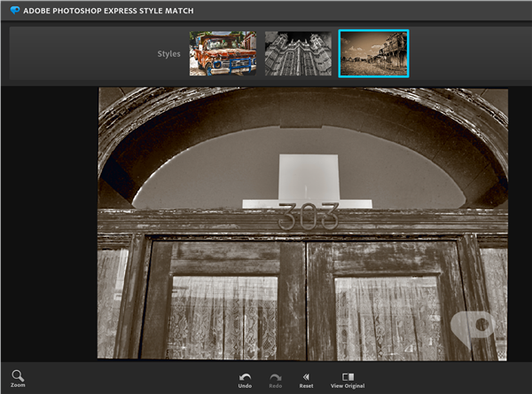Click the Photoshop Express logo icon
This screenshot has height=394, width=532.
[x=15, y=11]
